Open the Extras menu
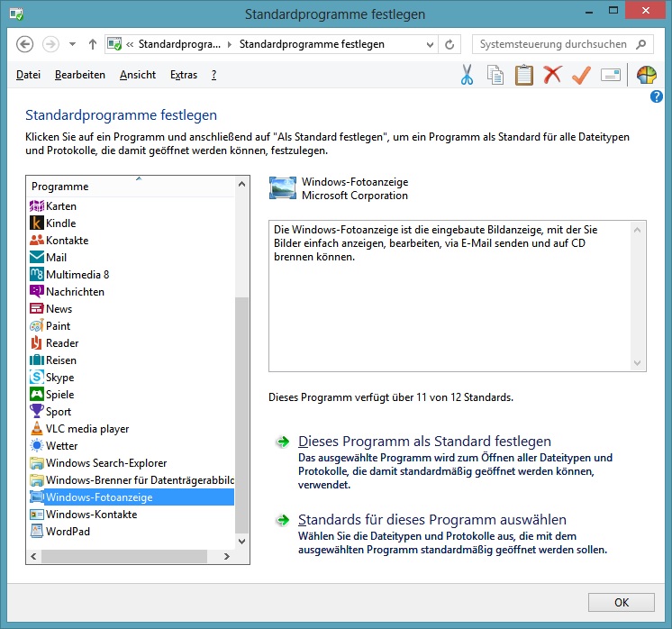This screenshot has width=672, height=629. click(184, 75)
